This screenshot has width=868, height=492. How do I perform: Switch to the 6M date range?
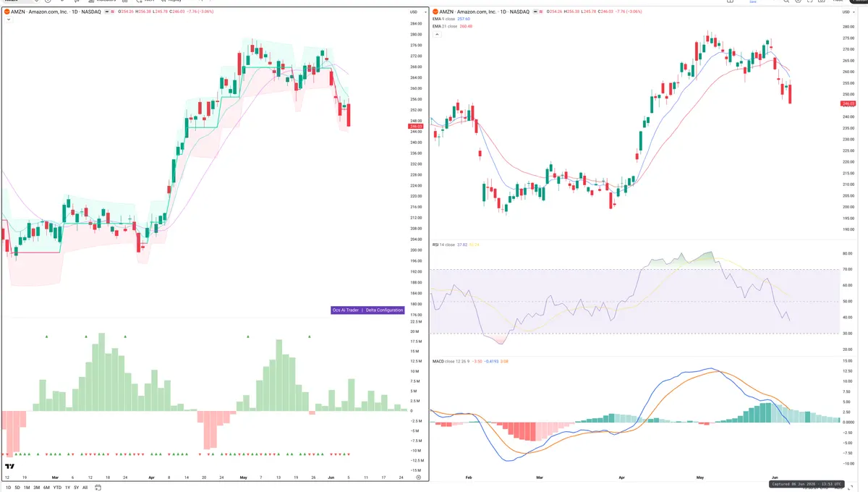pos(46,488)
